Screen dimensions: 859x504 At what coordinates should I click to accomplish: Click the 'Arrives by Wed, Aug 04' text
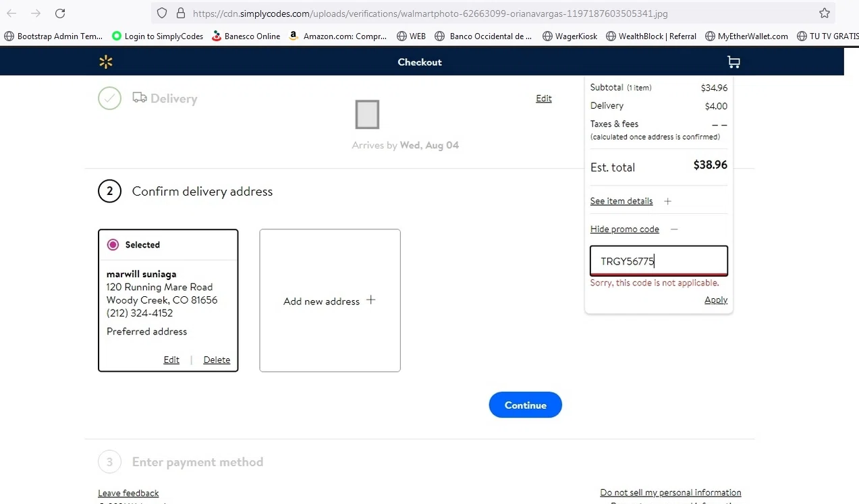406,145
